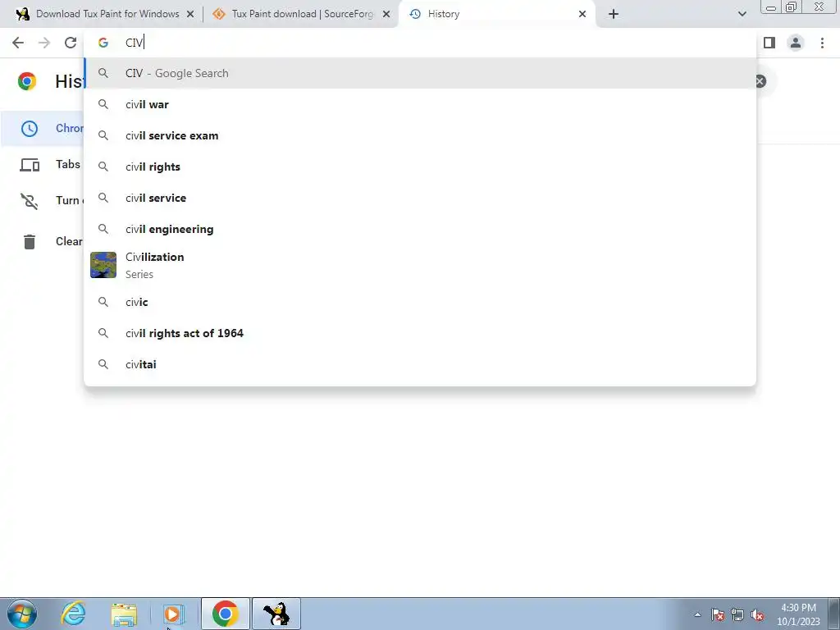Choose civil rights act of 1964 suggestion

[x=420, y=333]
